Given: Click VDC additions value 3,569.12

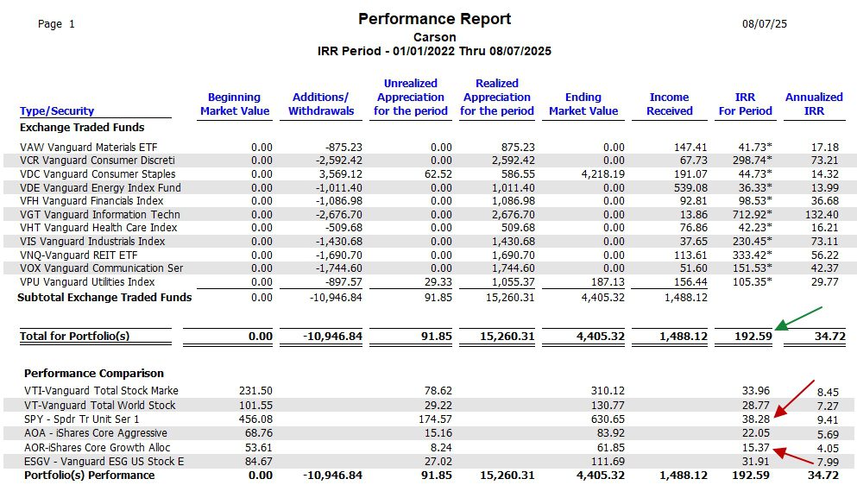Looking at the screenshot, I should (341, 173).
